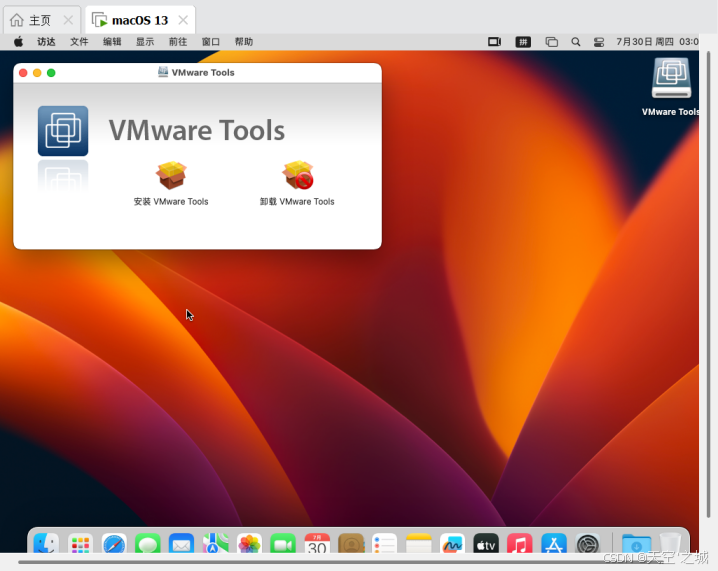
Task: Click the date and time 7月30日 周四
Action: (x=657, y=42)
